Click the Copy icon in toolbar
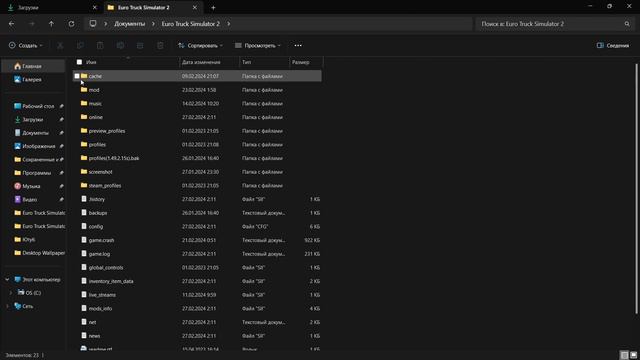The height and width of the screenshot is (360, 640). pos(80,45)
